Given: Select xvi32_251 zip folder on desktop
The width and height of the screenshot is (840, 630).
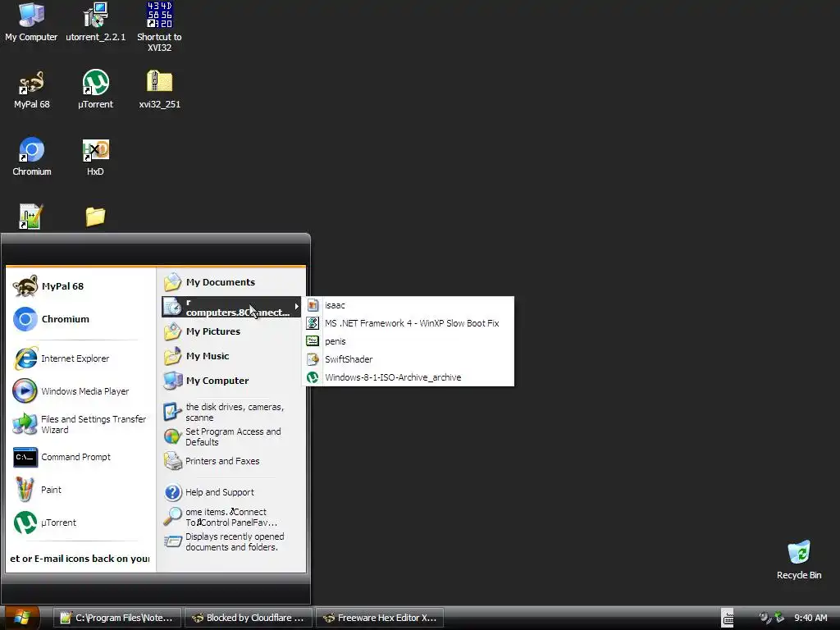Looking at the screenshot, I should (160, 89).
